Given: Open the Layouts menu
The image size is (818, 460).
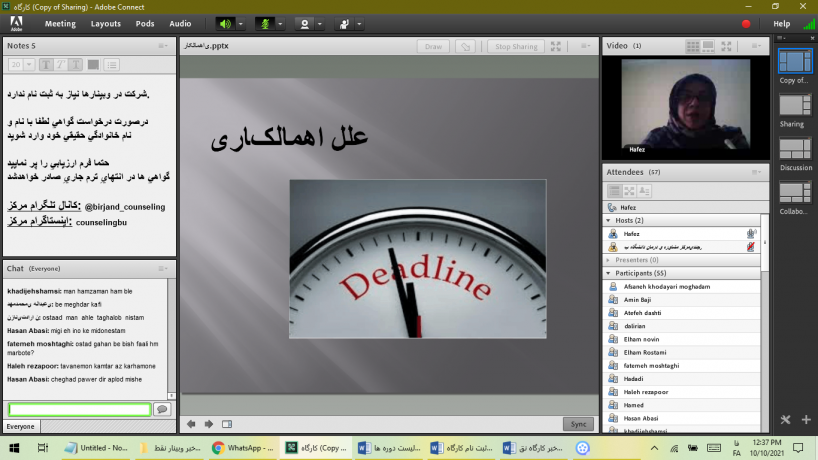Looking at the screenshot, I should (105, 24).
